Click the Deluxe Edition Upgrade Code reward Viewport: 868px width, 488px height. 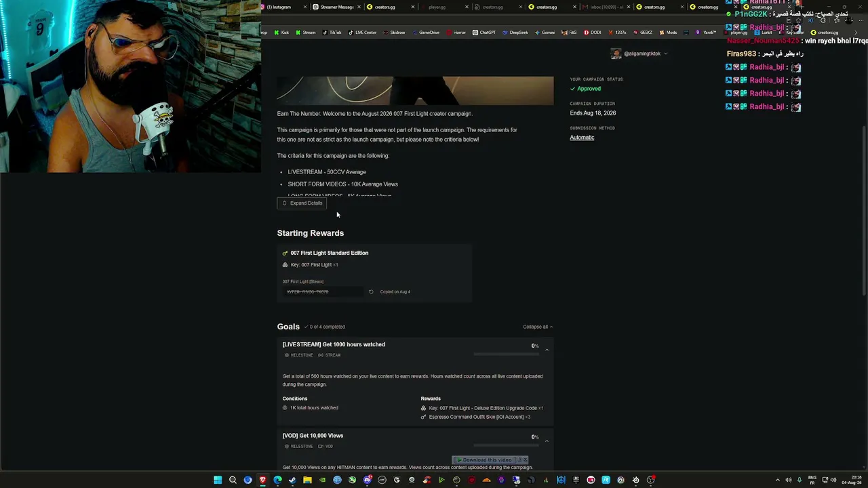[x=482, y=408]
